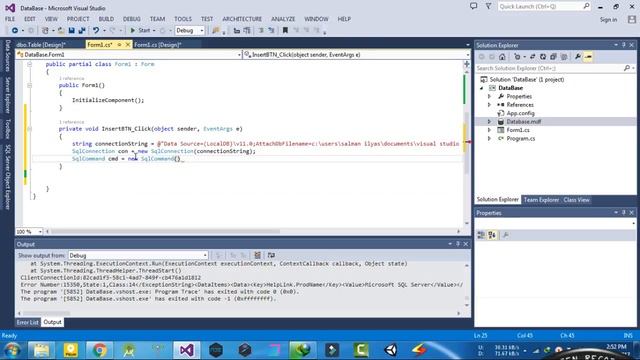Click the notifications filter funnel icon in title bar
The image size is (640, 360).
tap(489, 6)
